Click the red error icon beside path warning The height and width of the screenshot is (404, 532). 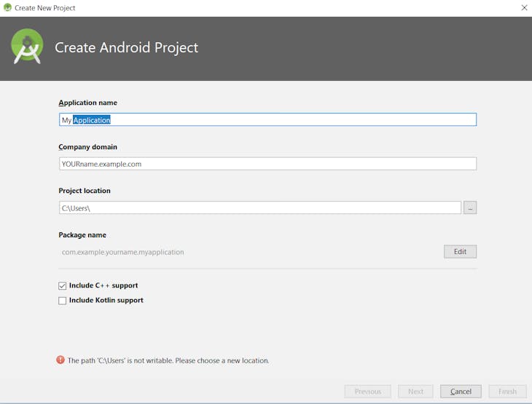pos(60,360)
